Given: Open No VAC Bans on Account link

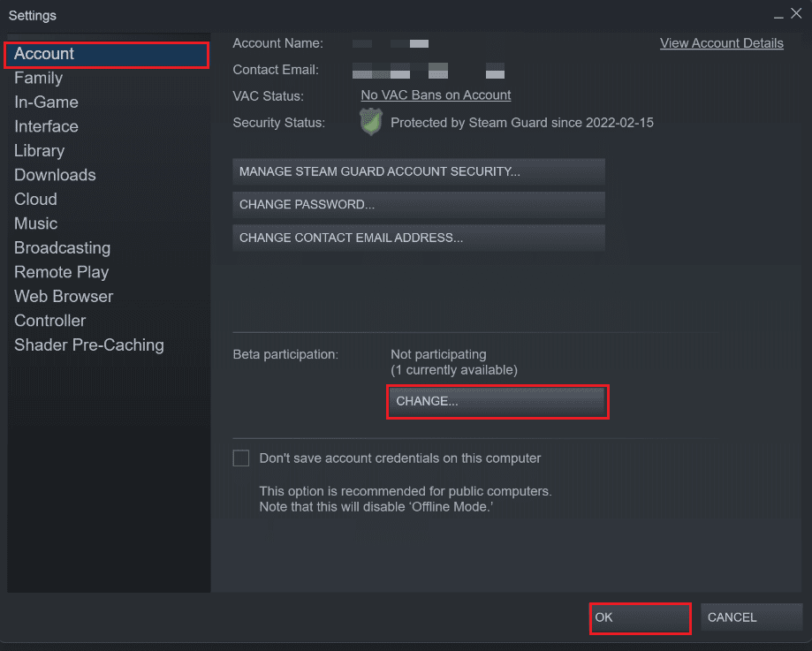Looking at the screenshot, I should pyautogui.click(x=436, y=95).
